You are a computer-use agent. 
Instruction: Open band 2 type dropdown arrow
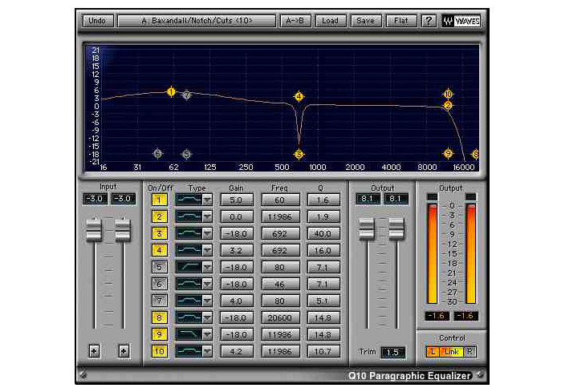(x=207, y=216)
